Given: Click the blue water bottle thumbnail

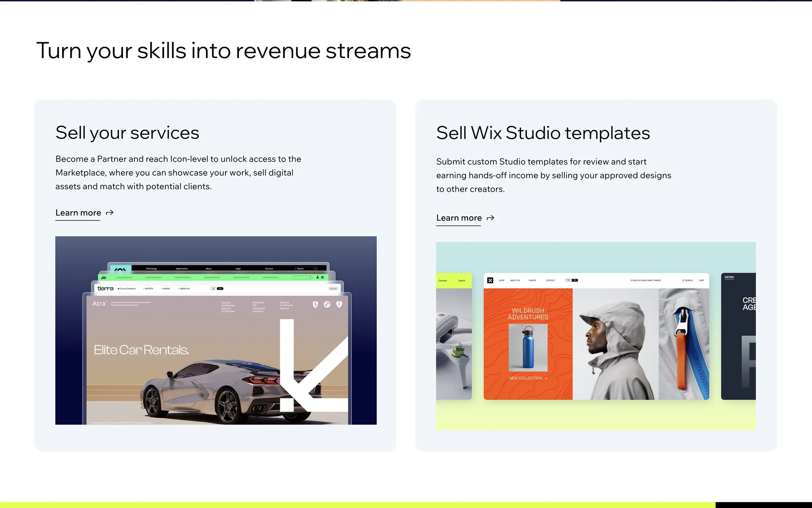Looking at the screenshot, I should tap(528, 347).
